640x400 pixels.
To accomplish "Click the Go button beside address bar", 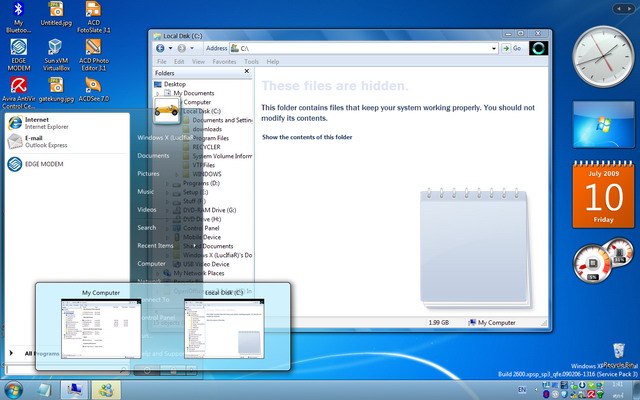I will 512,48.
